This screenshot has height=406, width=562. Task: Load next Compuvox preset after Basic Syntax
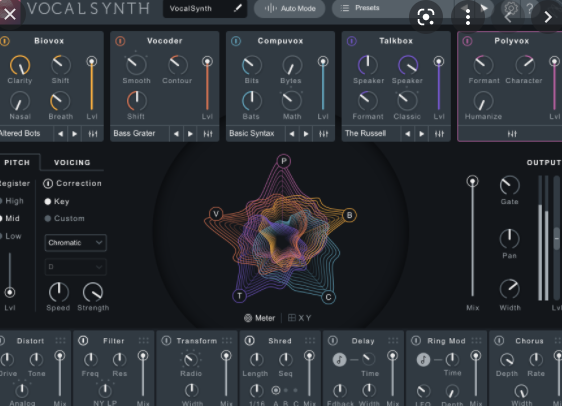pos(306,134)
